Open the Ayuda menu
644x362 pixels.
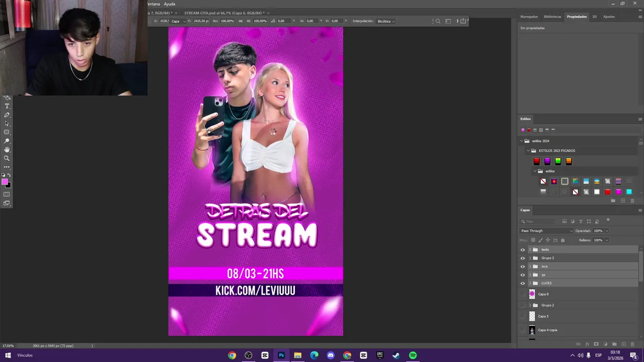[x=170, y=4]
